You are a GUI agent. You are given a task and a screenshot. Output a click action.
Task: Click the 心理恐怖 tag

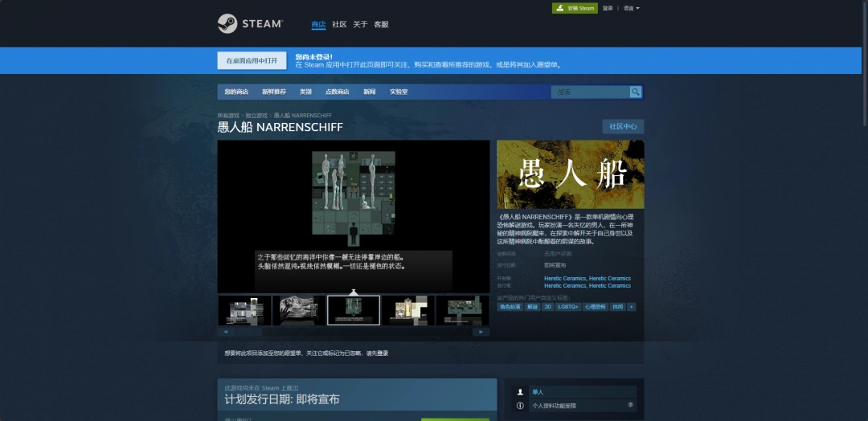click(595, 306)
